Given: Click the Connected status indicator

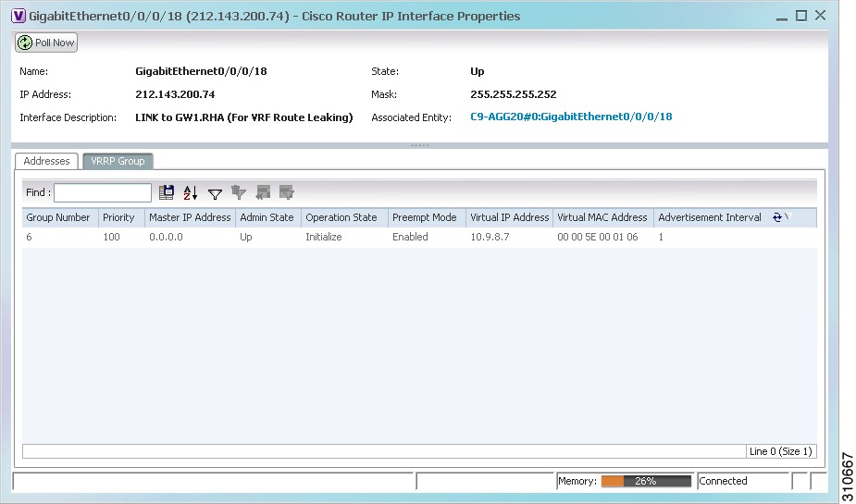Looking at the screenshot, I should point(723,481).
